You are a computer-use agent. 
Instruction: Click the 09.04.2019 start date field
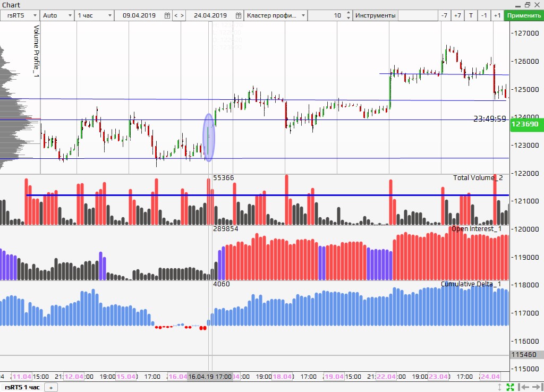coord(140,15)
